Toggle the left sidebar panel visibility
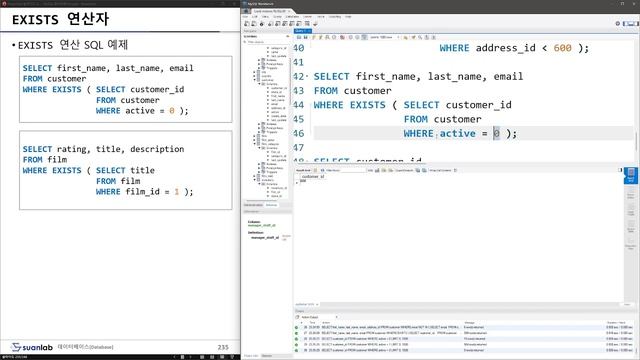 pos(626,24)
